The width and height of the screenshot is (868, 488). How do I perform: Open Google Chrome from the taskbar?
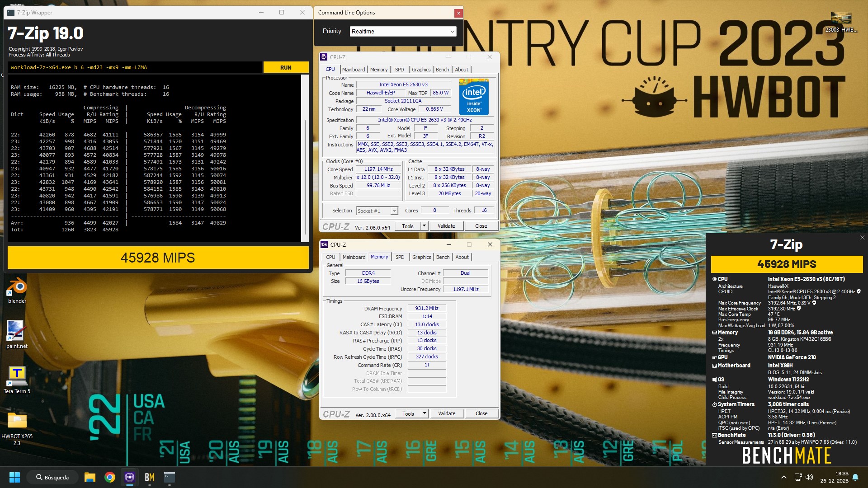point(110,477)
